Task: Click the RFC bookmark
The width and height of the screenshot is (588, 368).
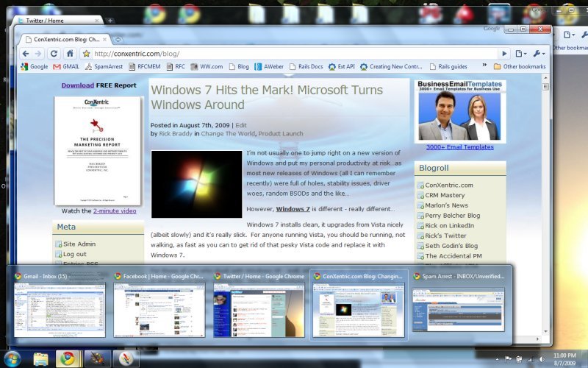Action: pyautogui.click(x=176, y=66)
